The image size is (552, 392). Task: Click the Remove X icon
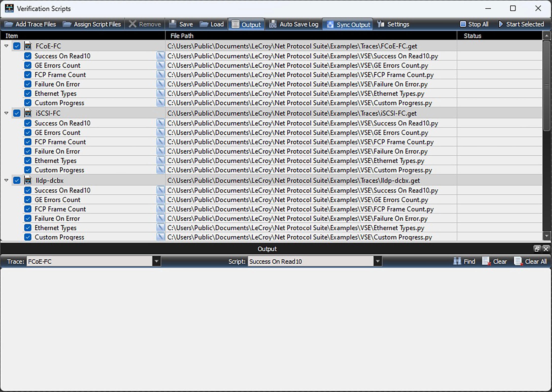pyautogui.click(x=132, y=24)
